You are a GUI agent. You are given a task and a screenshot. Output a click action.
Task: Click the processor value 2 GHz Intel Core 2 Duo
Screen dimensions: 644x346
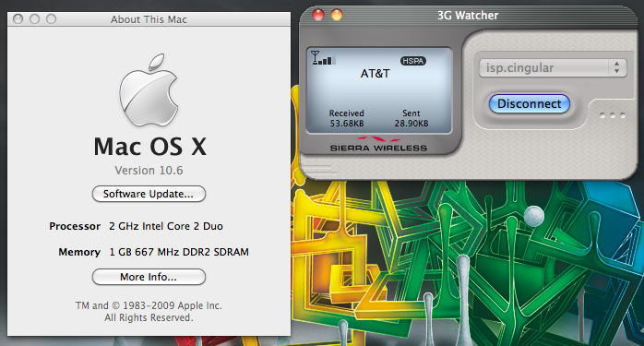166,226
